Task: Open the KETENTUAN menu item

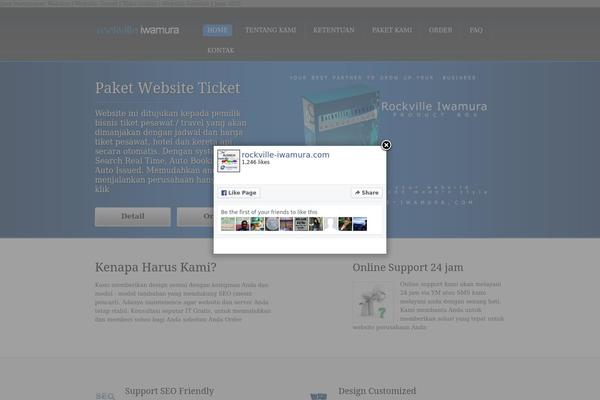Action: [334, 30]
